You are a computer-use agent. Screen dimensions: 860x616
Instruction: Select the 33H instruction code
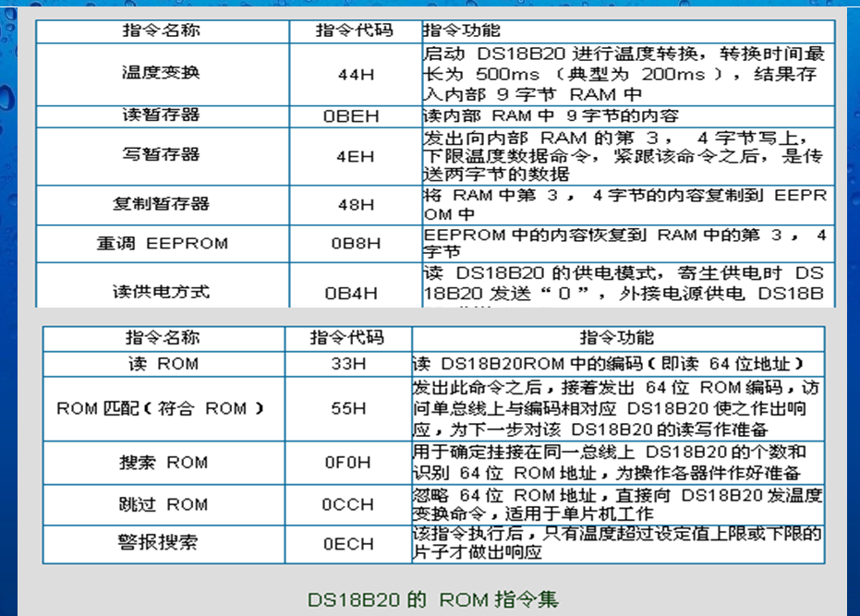tap(347, 364)
